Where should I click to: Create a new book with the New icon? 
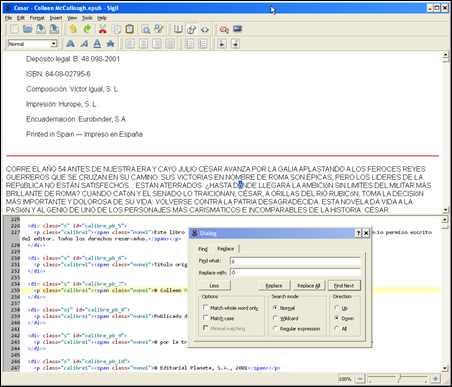14,29
